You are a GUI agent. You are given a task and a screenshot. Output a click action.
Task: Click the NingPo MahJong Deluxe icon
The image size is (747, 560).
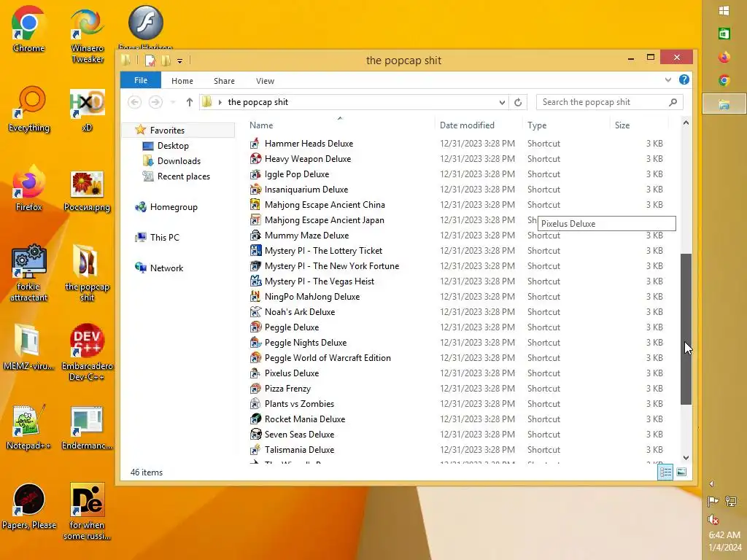tap(255, 296)
